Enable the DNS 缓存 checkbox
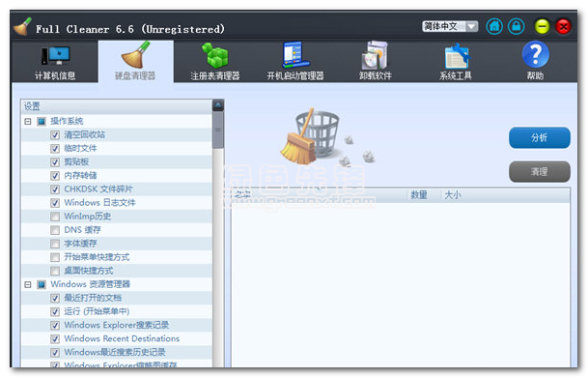The image size is (588, 378). 55,230
